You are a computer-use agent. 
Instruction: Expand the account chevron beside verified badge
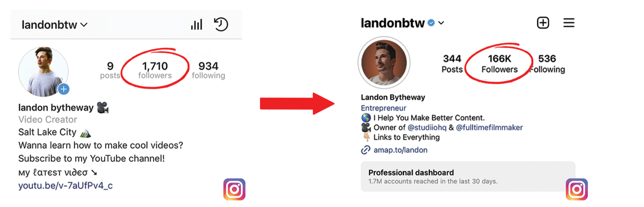point(441,23)
